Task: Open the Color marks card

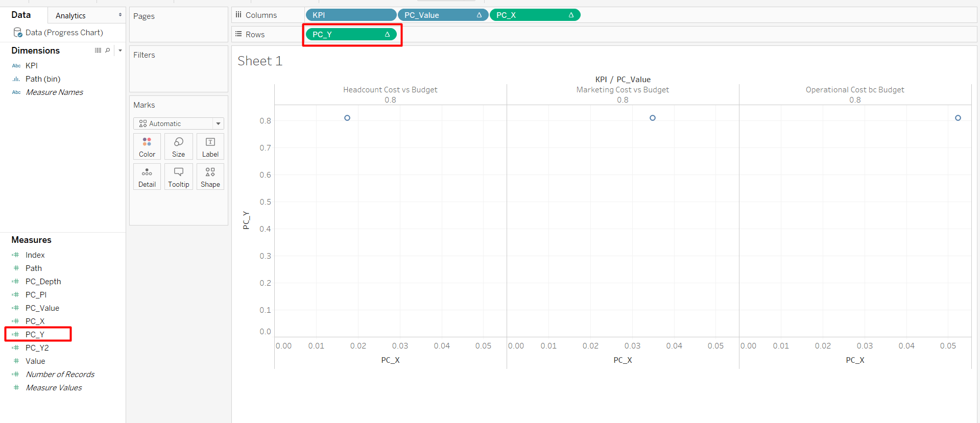Action: 147,146
